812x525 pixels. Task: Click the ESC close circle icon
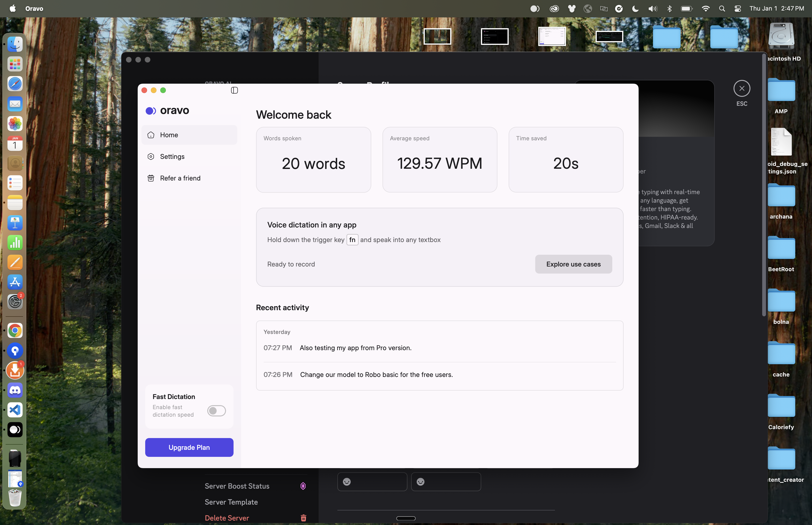pyautogui.click(x=742, y=89)
